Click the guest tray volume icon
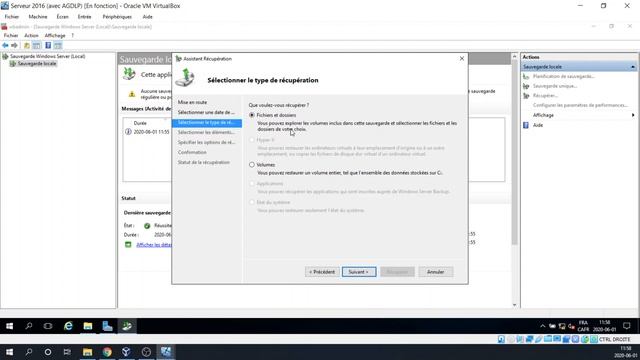Image resolution: width=640 pixels, height=360 pixels. click(x=571, y=326)
